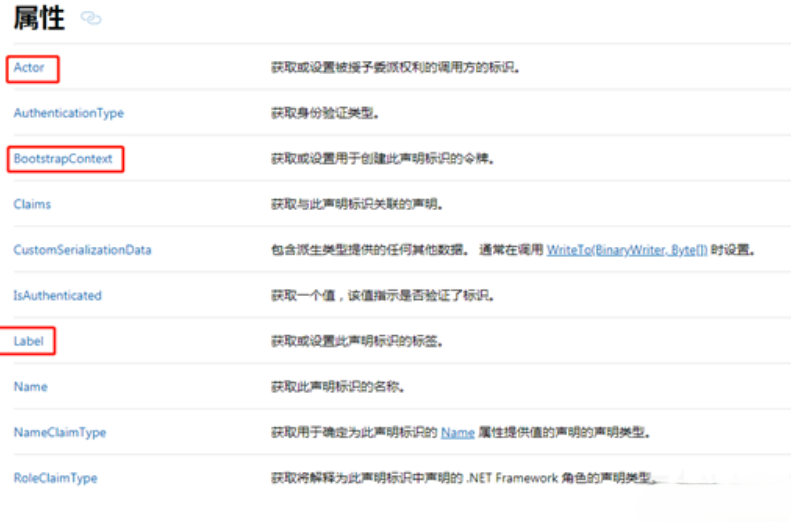Open the NameClaimType property link
The image size is (791, 522).
point(59,433)
